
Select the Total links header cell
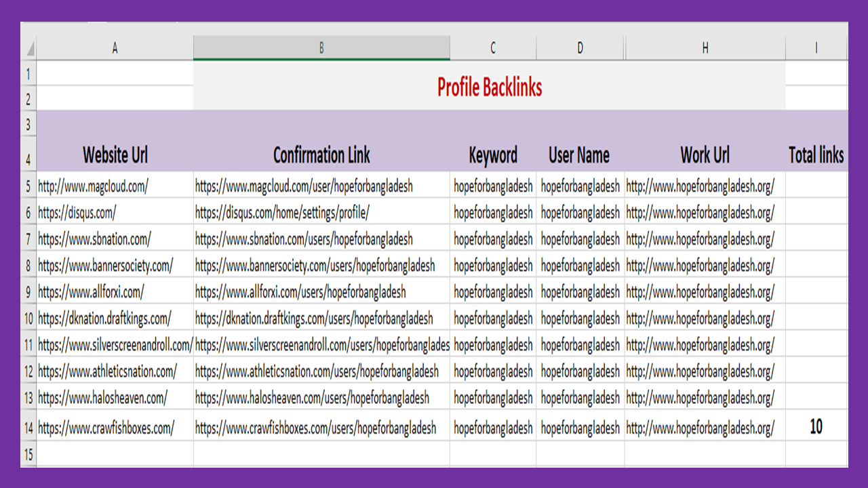816,155
